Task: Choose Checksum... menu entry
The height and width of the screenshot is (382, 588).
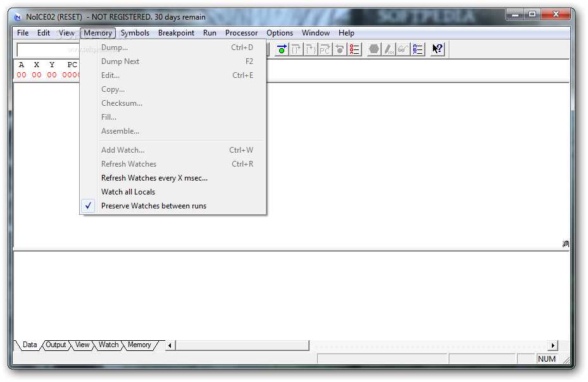Action: coord(173,103)
